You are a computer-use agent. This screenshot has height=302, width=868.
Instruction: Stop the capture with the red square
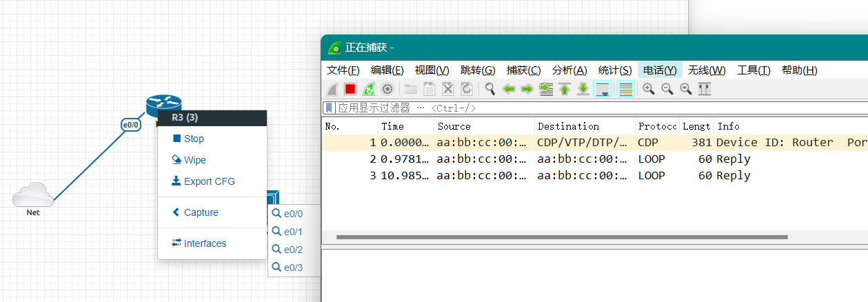[x=350, y=89]
